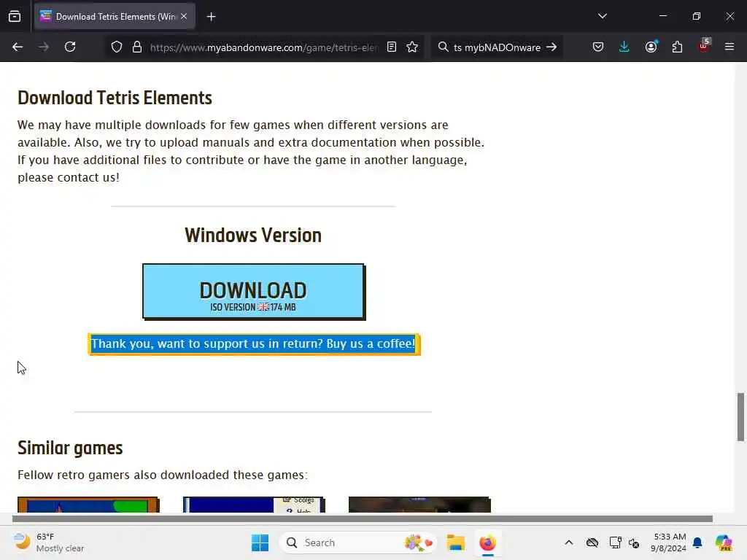Open the first similar game thumbnail

[88, 505]
